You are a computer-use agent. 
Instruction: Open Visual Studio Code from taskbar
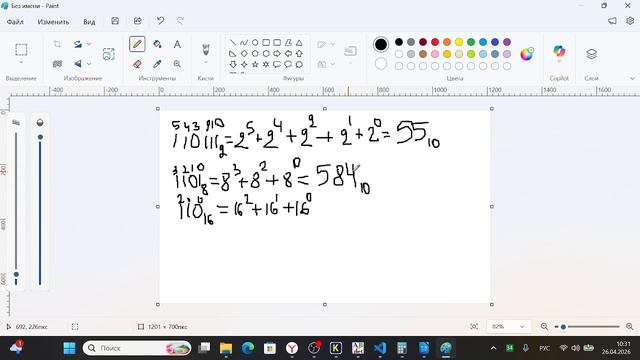[x=380, y=348]
